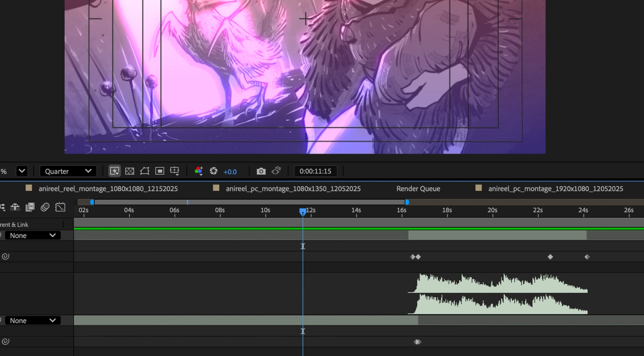Viewport: 644px width, 356px height.
Task: Switch to the Render Queue tab
Action: pos(418,188)
